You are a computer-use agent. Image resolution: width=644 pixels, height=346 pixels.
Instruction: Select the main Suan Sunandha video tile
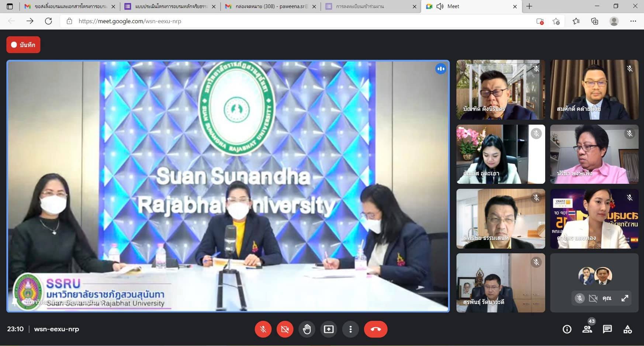click(228, 186)
